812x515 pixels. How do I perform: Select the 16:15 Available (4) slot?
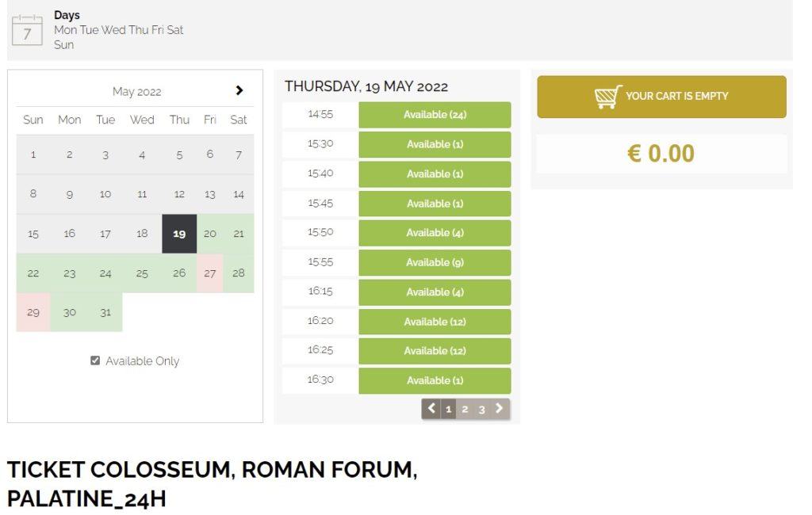435,292
